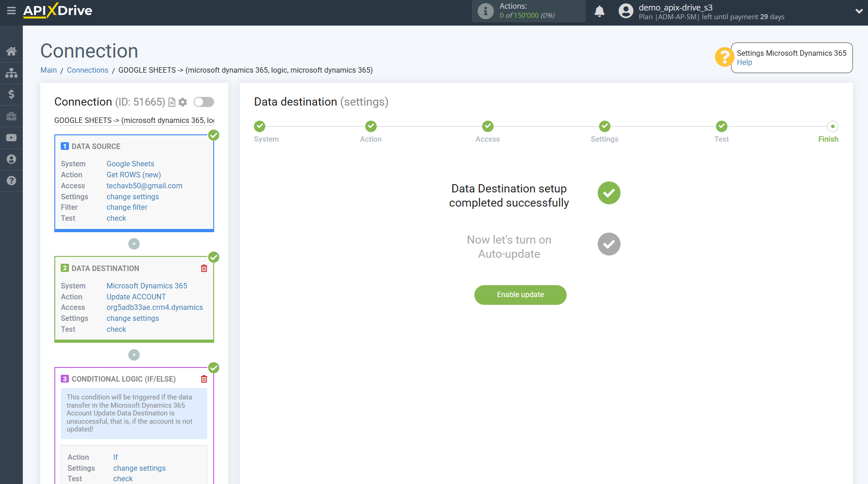
Task: Go to the Connections breadcrumb link
Action: click(x=88, y=70)
